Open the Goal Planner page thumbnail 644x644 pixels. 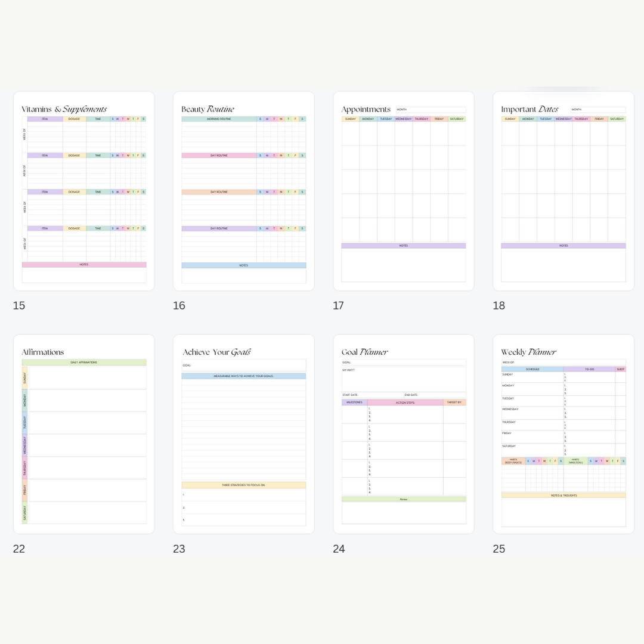click(403, 434)
